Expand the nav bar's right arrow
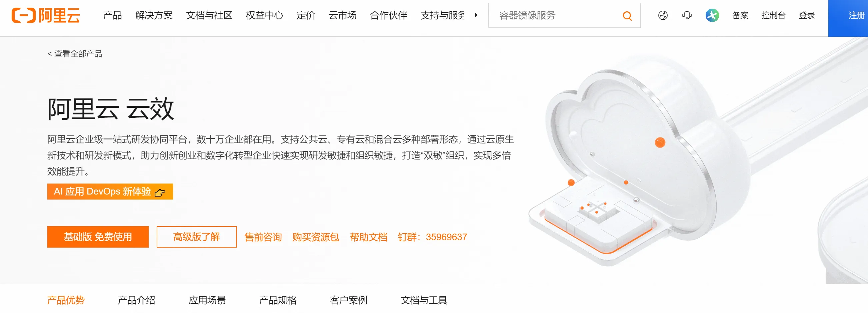The width and height of the screenshot is (868, 313). click(x=476, y=15)
